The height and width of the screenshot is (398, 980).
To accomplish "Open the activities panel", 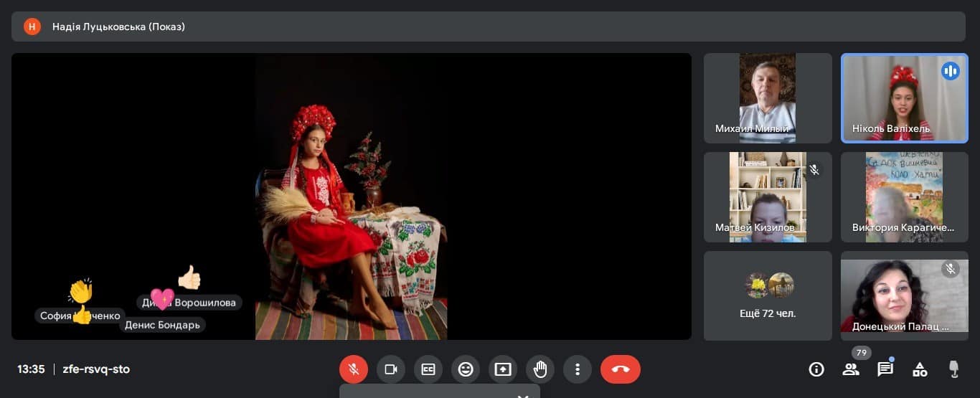I will click(920, 369).
